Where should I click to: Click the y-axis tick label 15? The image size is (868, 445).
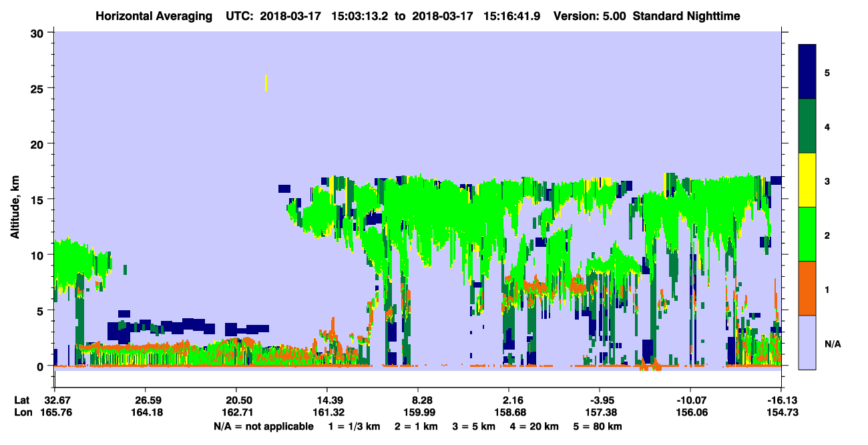tap(39, 199)
